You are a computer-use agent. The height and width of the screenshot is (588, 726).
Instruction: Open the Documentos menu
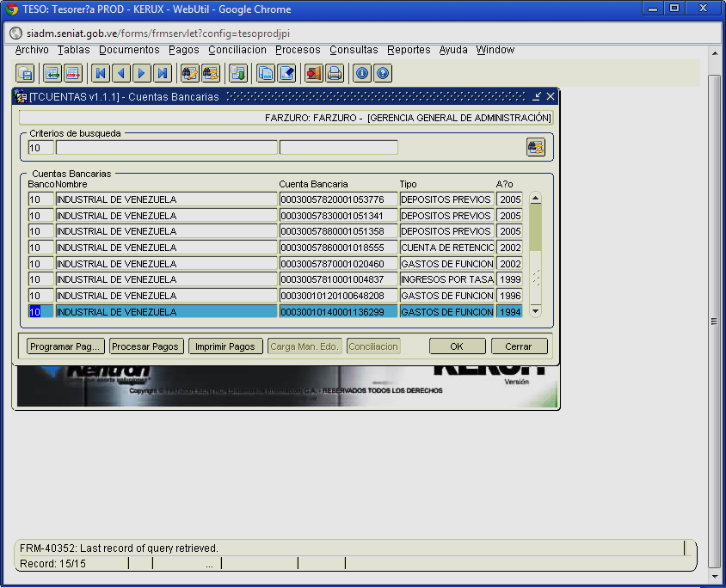click(129, 50)
